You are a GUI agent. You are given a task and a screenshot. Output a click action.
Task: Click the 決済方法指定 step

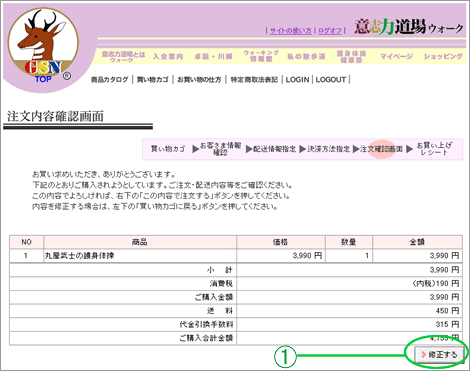pos(328,149)
